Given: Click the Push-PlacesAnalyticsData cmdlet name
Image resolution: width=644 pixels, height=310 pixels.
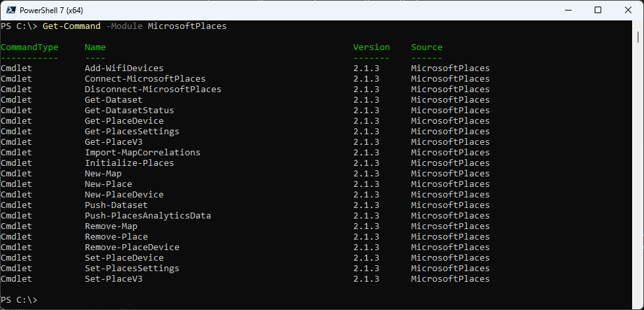Looking at the screenshot, I should pyautogui.click(x=147, y=216).
